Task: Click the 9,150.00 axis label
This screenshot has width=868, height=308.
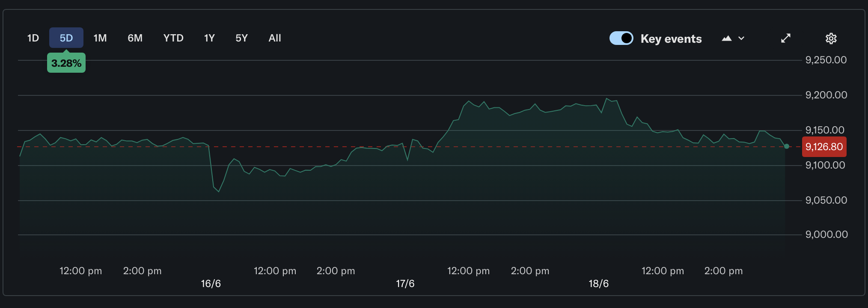Action: [x=825, y=130]
